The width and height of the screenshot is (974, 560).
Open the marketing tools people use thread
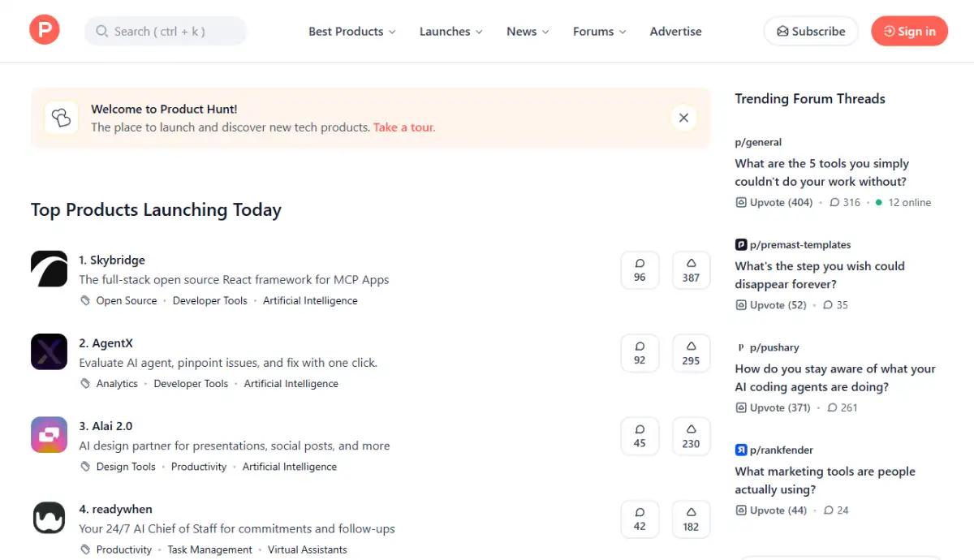click(825, 480)
